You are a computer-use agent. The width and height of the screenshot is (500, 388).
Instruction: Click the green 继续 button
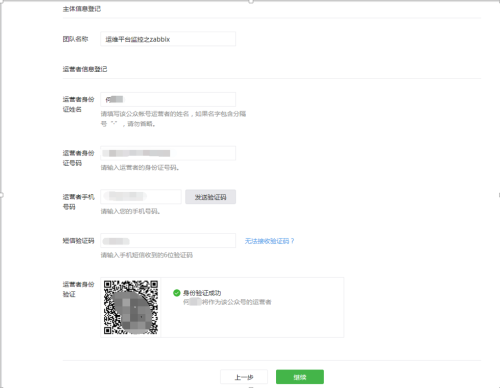[300, 377]
